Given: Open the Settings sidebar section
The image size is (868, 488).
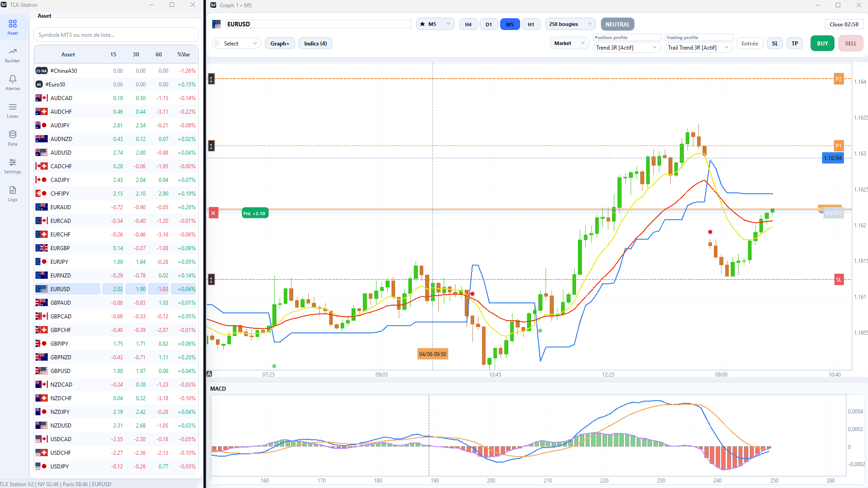Looking at the screenshot, I should (13, 166).
